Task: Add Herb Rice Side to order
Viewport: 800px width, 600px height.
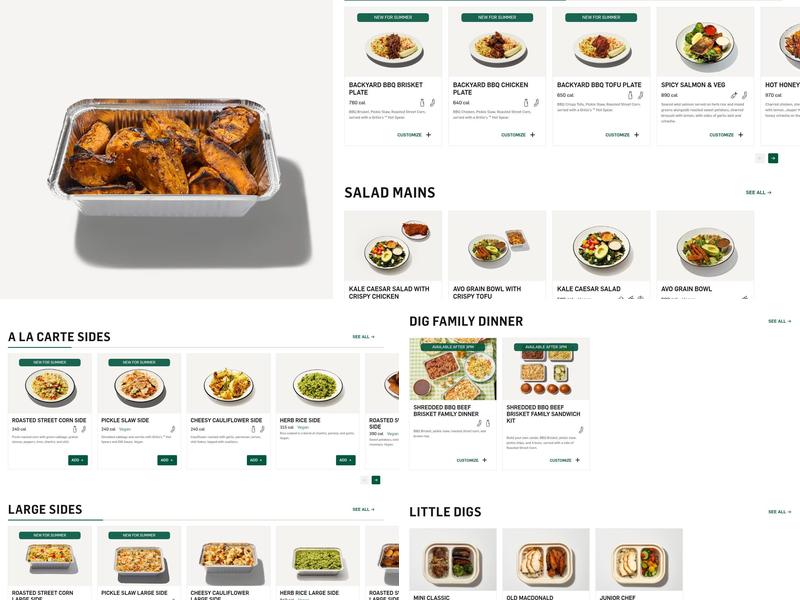Action: [345, 460]
